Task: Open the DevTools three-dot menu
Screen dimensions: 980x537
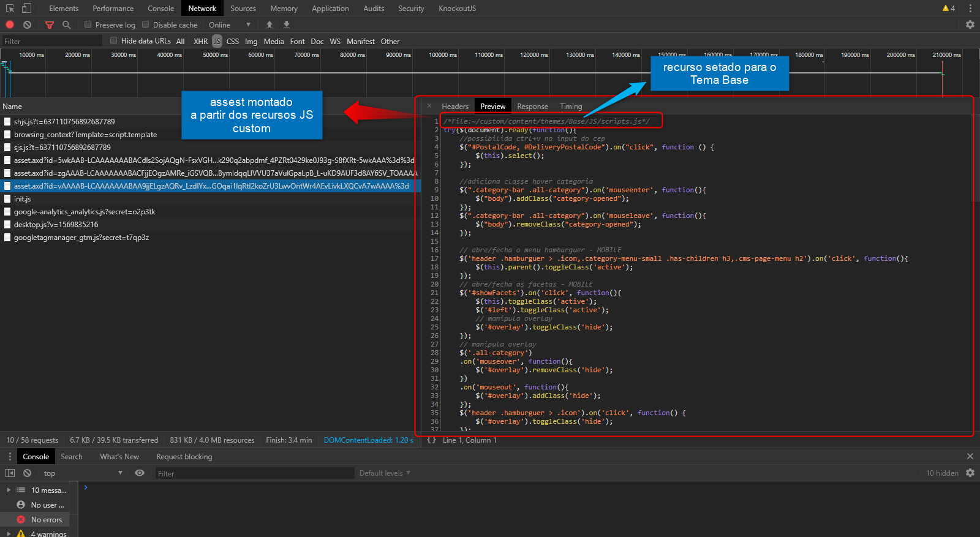Action: tap(970, 9)
